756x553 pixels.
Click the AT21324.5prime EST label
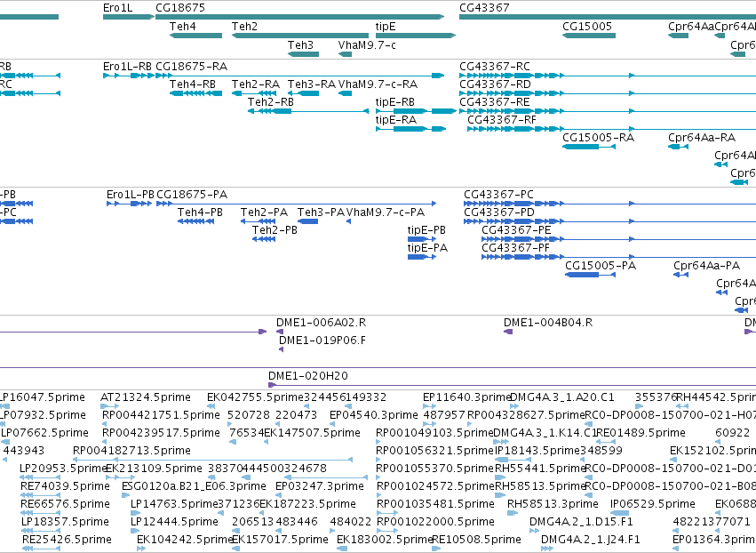[x=146, y=397]
